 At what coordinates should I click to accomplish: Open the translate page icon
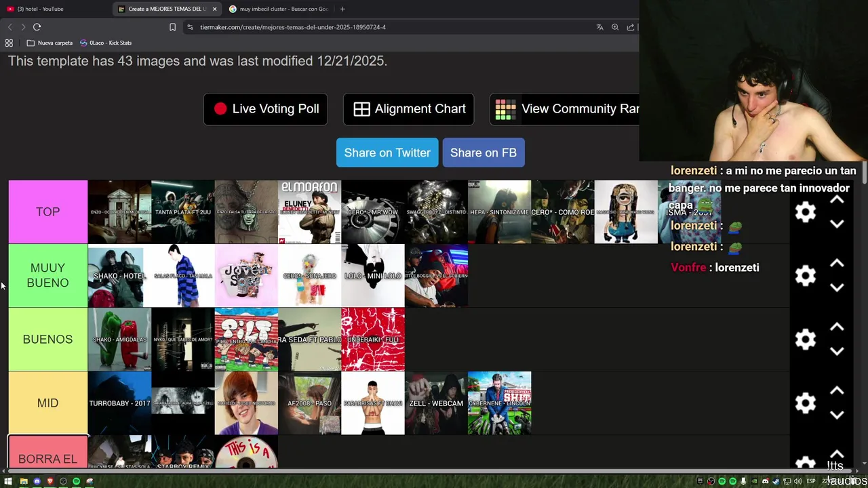click(599, 27)
